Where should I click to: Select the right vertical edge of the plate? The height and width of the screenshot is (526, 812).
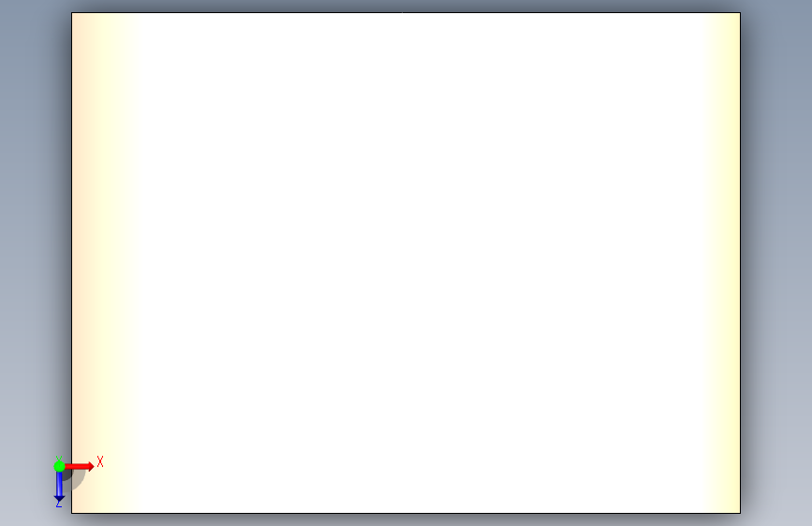click(741, 263)
